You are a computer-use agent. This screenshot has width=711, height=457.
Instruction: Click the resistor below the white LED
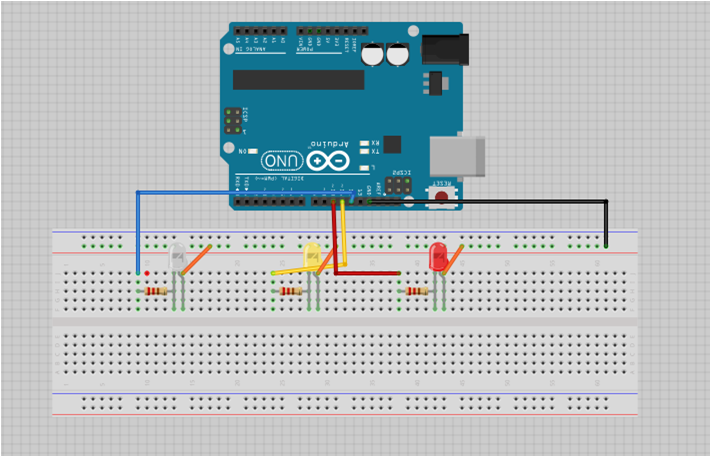(x=155, y=291)
